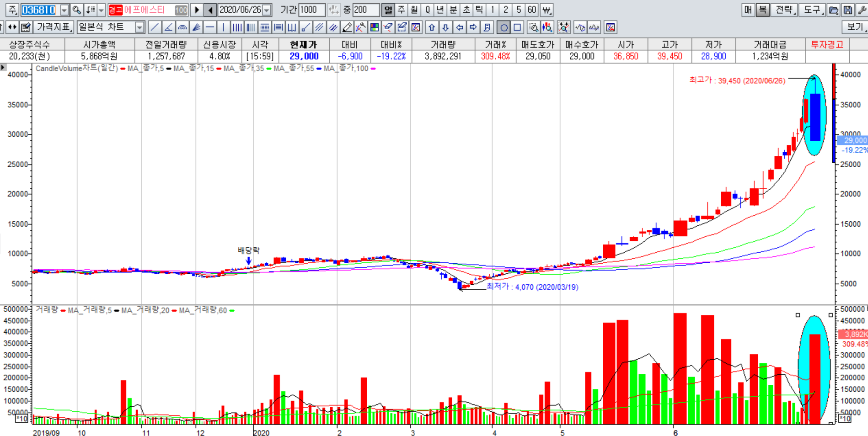Screen dimensions: 868x436
Task: Select the parallel diagonal lines tool
Action: pos(319,27)
